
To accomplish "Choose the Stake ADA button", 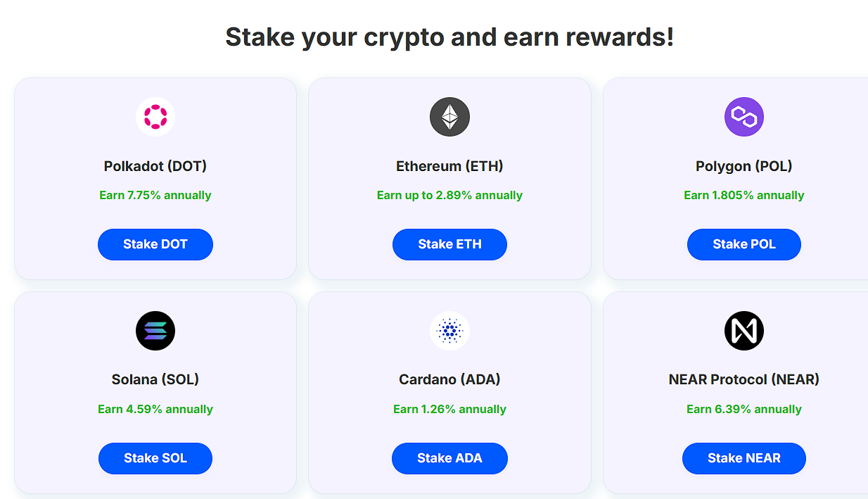I will coord(449,458).
